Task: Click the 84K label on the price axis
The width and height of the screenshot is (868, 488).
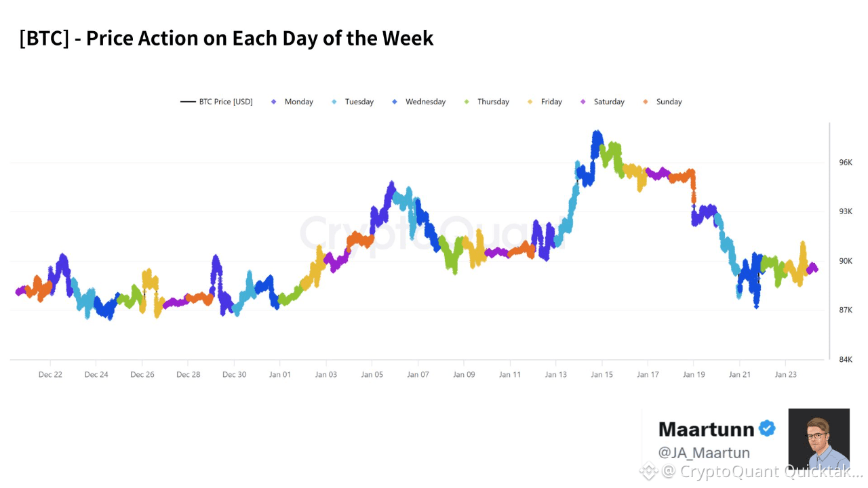Action: pyautogui.click(x=846, y=359)
